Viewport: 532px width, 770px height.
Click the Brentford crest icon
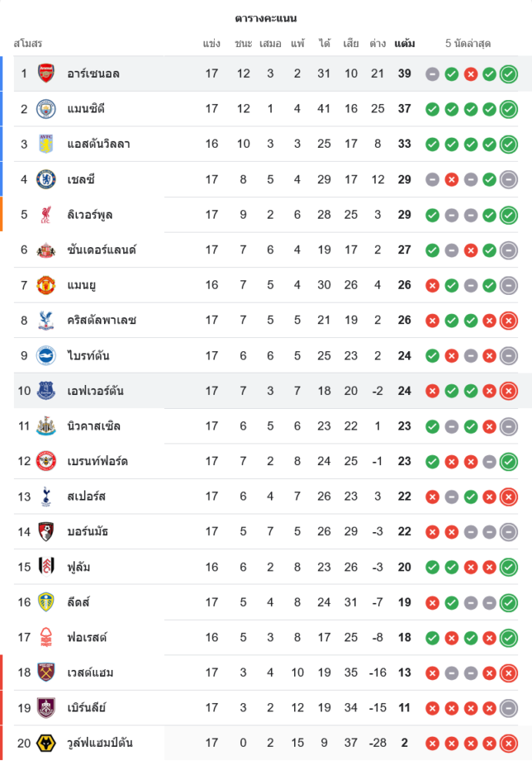coord(46,461)
